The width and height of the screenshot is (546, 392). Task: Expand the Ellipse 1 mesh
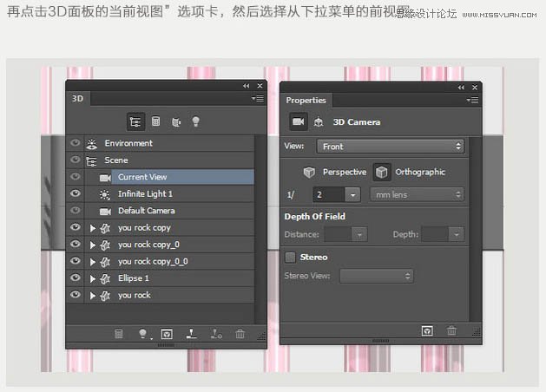[x=93, y=278]
